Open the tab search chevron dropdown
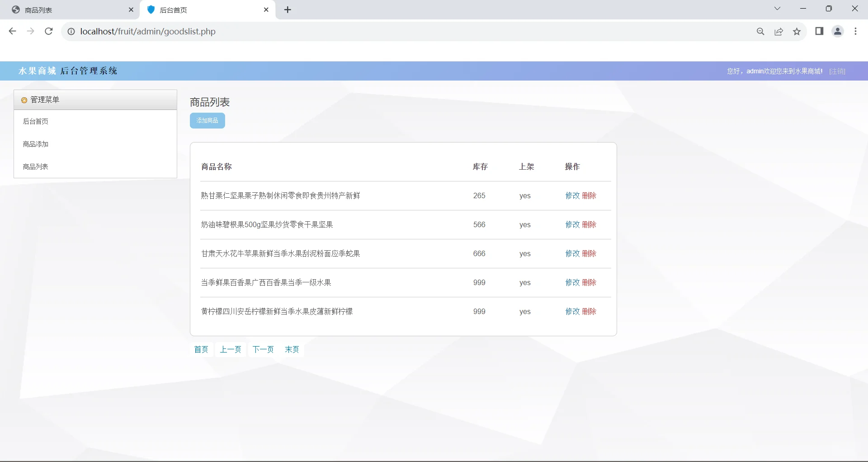 tap(777, 8)
